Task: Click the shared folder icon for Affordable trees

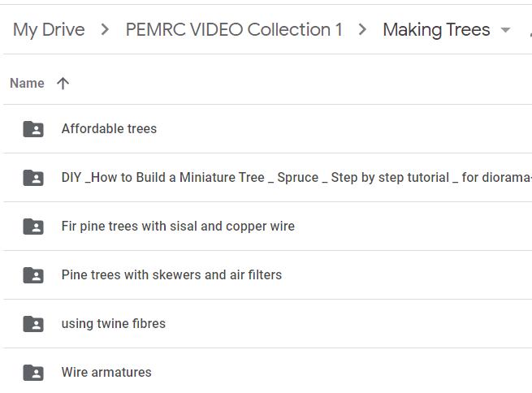Action: (33, 129)
